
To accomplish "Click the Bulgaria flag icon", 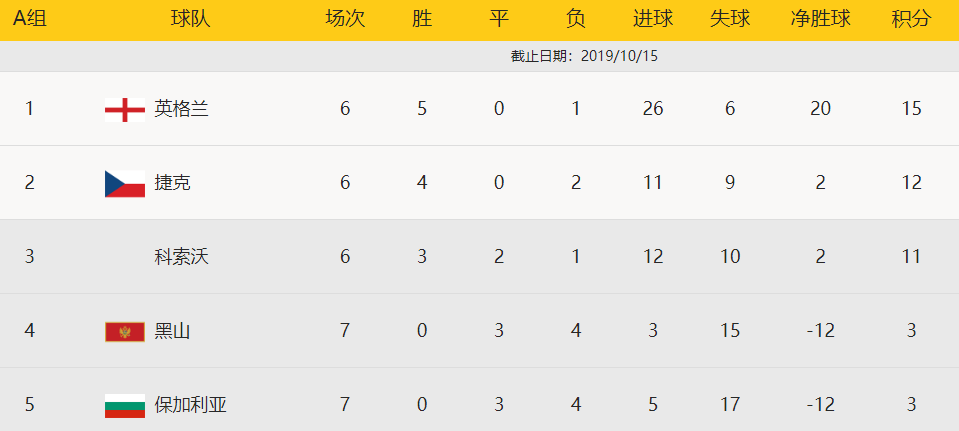I will [x=125, y=405].
